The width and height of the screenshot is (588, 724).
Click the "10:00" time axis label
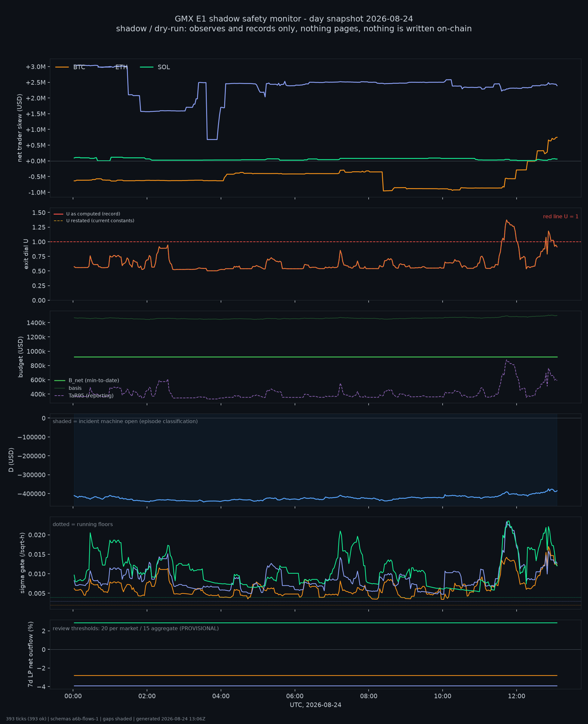pos(443,697)
